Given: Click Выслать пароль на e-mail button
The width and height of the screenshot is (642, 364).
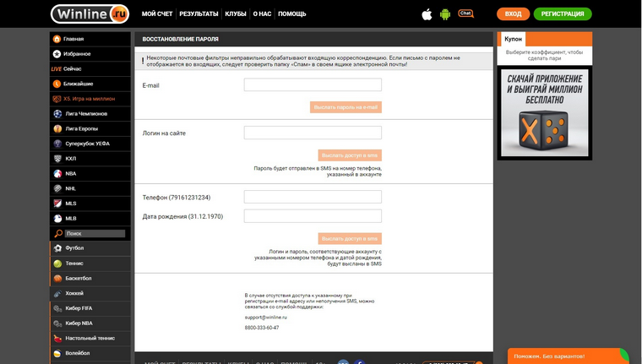Looking at the screenshot, I should 345,107.
